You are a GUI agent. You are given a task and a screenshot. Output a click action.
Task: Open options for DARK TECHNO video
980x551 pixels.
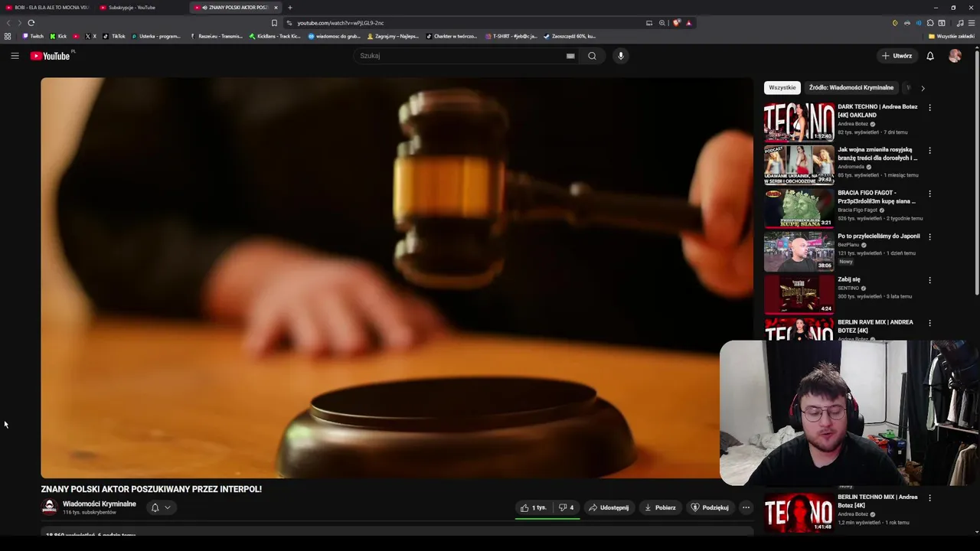point(930,108)
